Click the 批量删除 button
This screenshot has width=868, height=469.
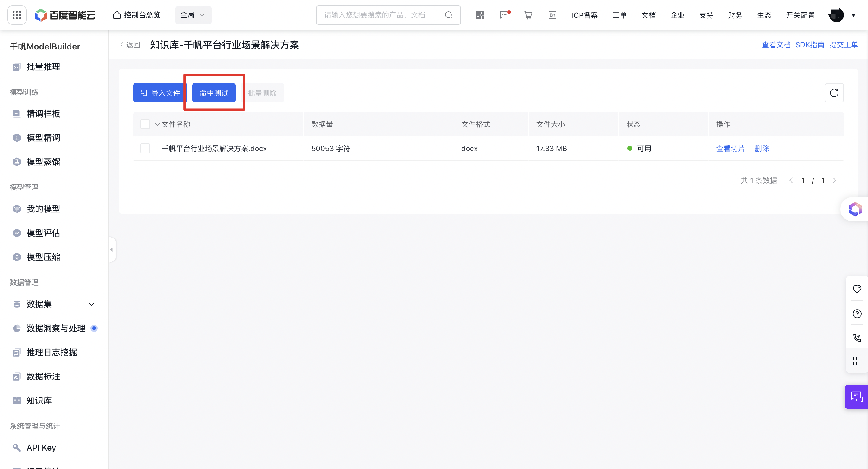[x=262, y=93]
